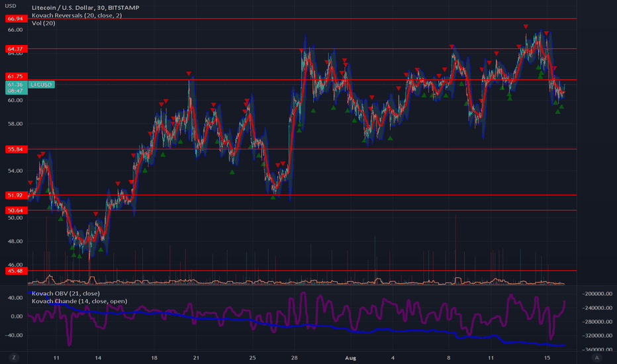Click the LTCUSD symbol price label
The width and height of the screenshot is (617, 364).
(41, 85)
